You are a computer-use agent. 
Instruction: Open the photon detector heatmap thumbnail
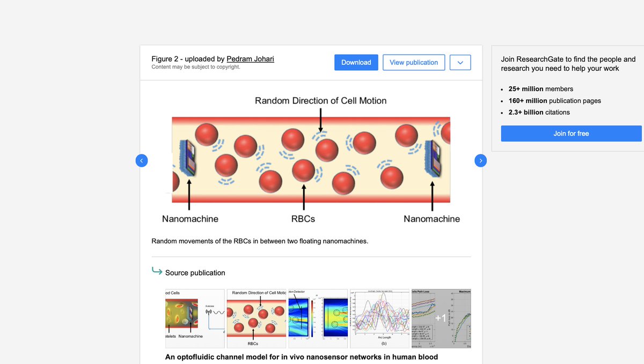[x=318, y=320]
